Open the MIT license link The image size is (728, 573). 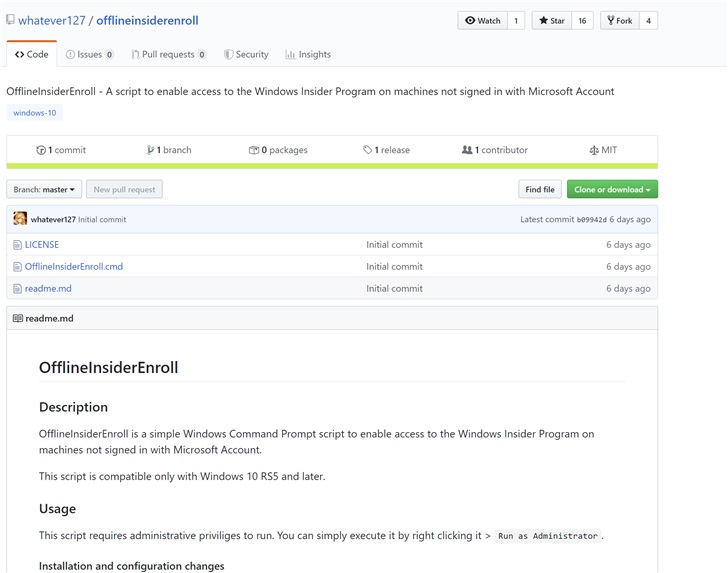pyautogui.click(x=603, y=150)
